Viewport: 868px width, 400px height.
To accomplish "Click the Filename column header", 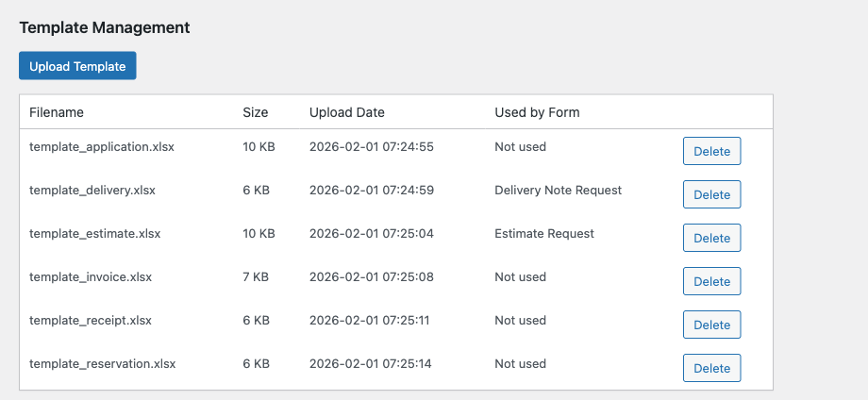I will 57,112.
